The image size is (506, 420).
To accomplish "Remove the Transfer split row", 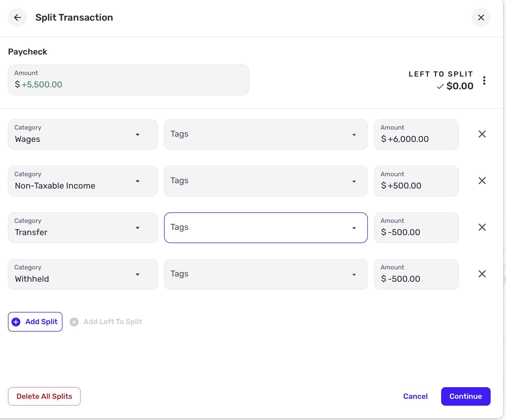I will coord(482,227).
